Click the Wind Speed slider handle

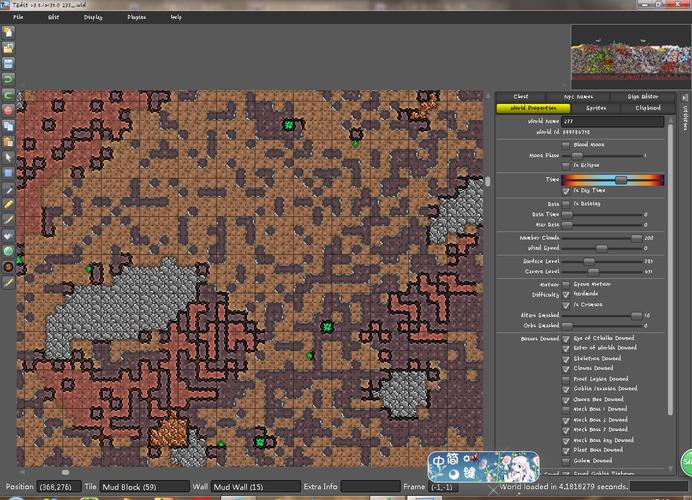click(602, 248)
